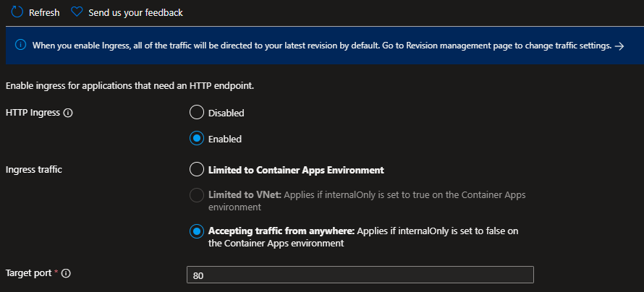644x292 pixels.
Task: Select the Disabled HTTP Ingress radio button
Action: pyautogui.click(x=195, y=113)
